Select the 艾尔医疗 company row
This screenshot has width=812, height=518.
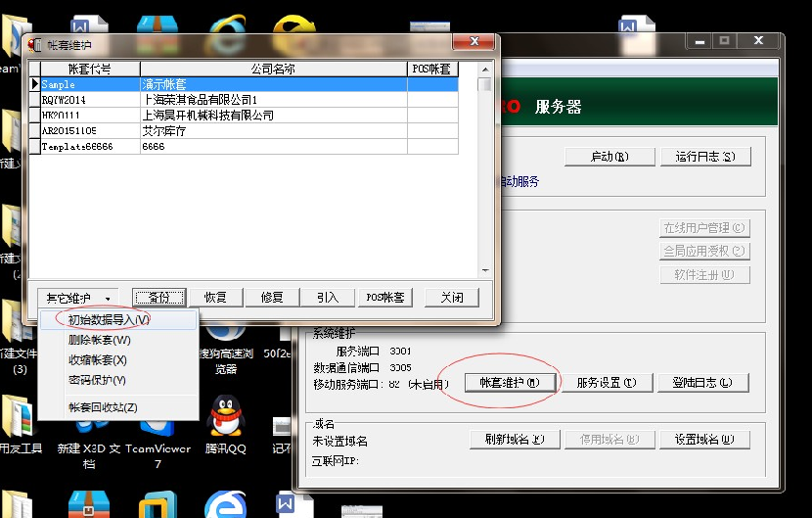click(273, 130)
